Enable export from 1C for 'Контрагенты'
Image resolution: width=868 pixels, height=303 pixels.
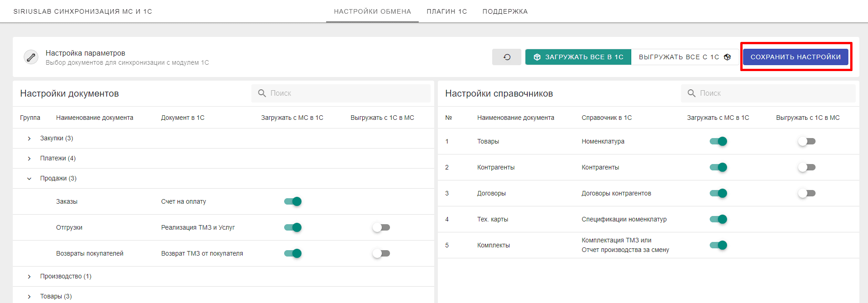[x=807, y=167]
